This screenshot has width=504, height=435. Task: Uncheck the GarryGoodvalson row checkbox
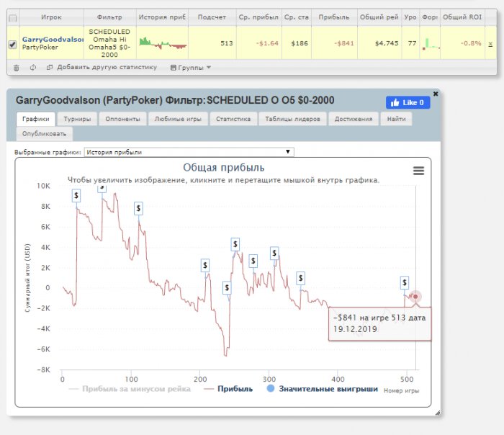12,44
